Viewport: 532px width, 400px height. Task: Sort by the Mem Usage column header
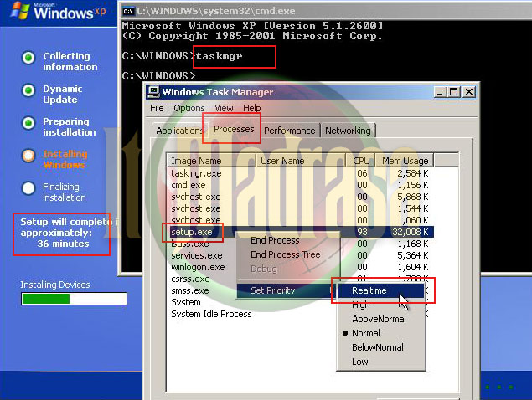pyautogui.click(x=405, y=161)
